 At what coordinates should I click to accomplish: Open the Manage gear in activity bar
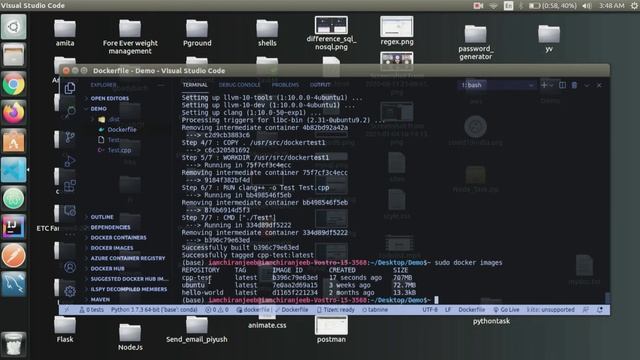[70, 291]
